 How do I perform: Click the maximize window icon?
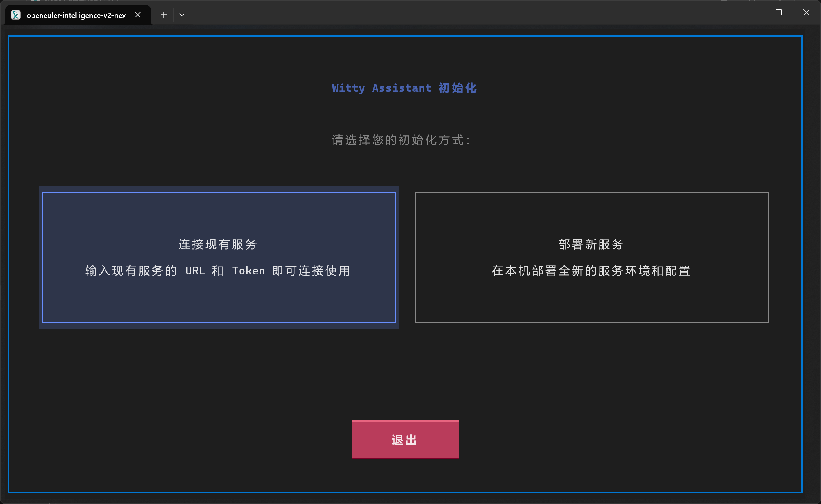pyautogui.click(x=779, y=12)
